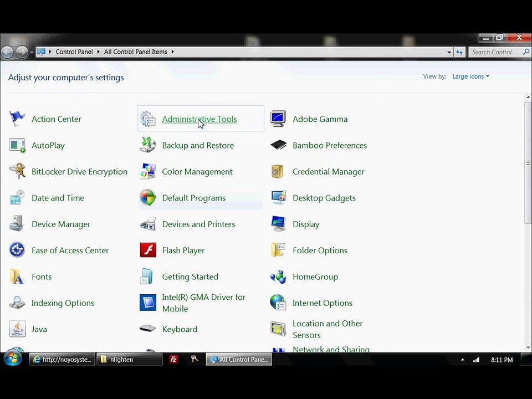Open the Device Manager text link
Image resolution: width=532 pixels, height=399 pixels.
[61, 224]
